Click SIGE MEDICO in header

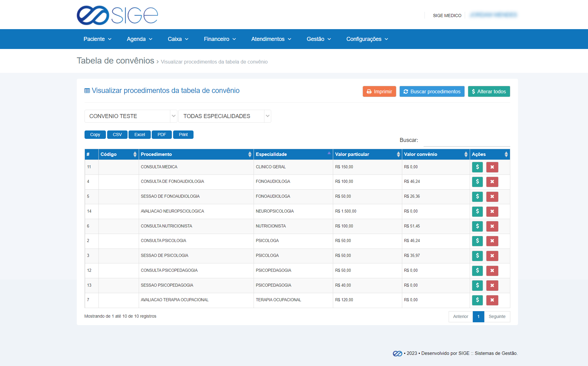447,15
